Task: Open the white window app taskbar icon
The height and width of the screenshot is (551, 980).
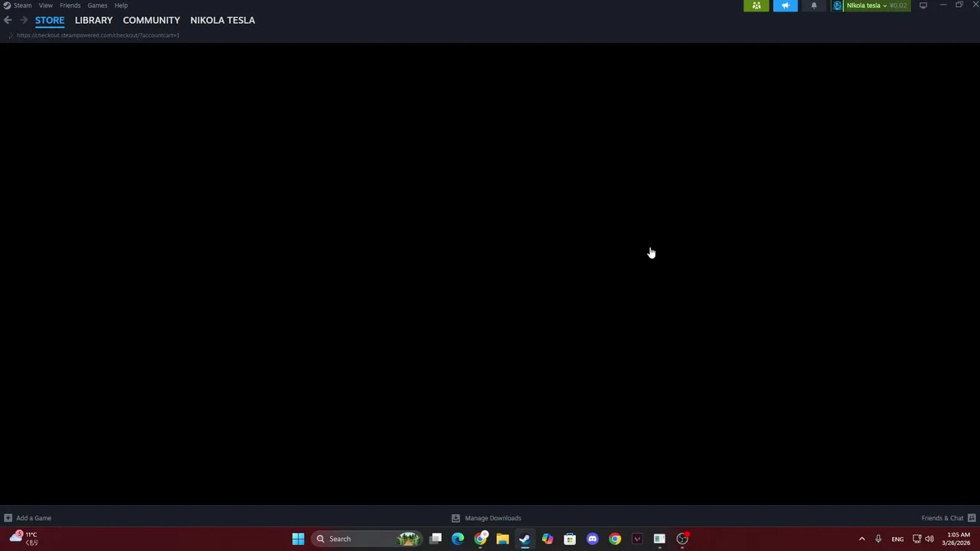Action: (659, 539)
